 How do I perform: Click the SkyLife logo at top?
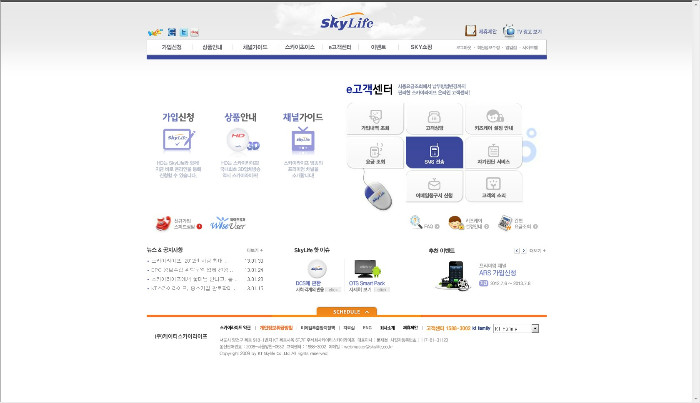pos(346,21)
